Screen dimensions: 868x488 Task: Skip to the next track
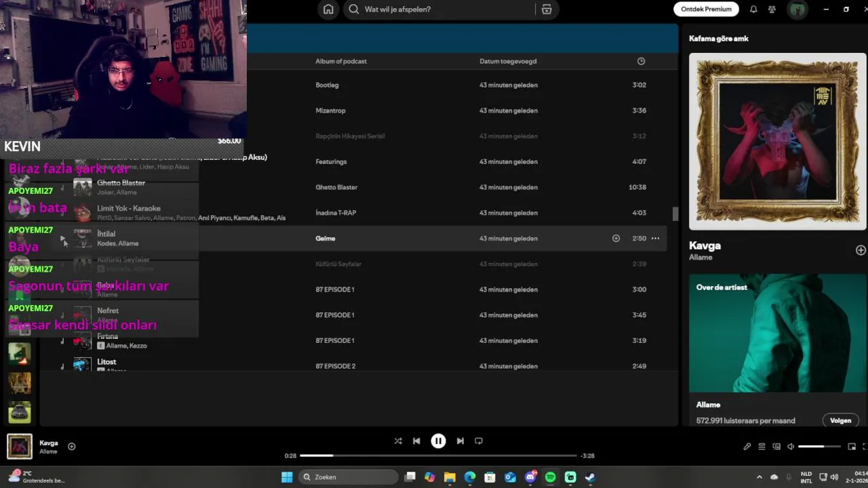click(460, 441)
